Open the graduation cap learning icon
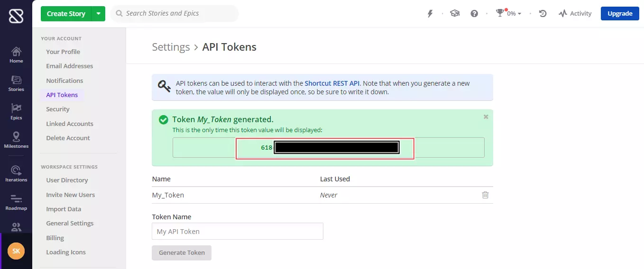The height and width of the screenshot is (269, 644). 455,14
